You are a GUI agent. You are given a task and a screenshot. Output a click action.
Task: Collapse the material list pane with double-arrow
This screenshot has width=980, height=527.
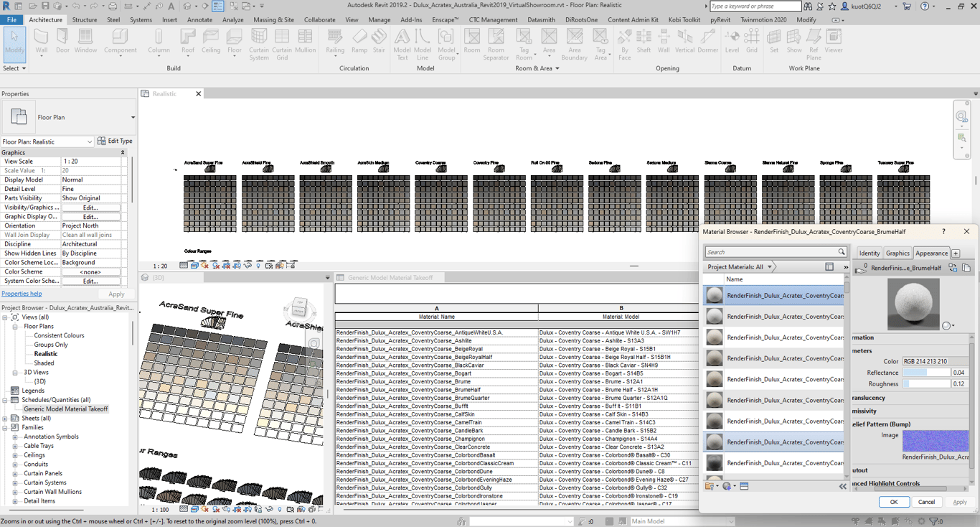842,487
